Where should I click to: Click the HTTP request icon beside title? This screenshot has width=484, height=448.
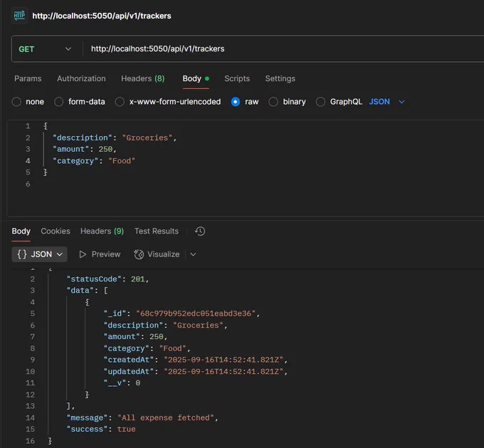click(x=19, y=16)
